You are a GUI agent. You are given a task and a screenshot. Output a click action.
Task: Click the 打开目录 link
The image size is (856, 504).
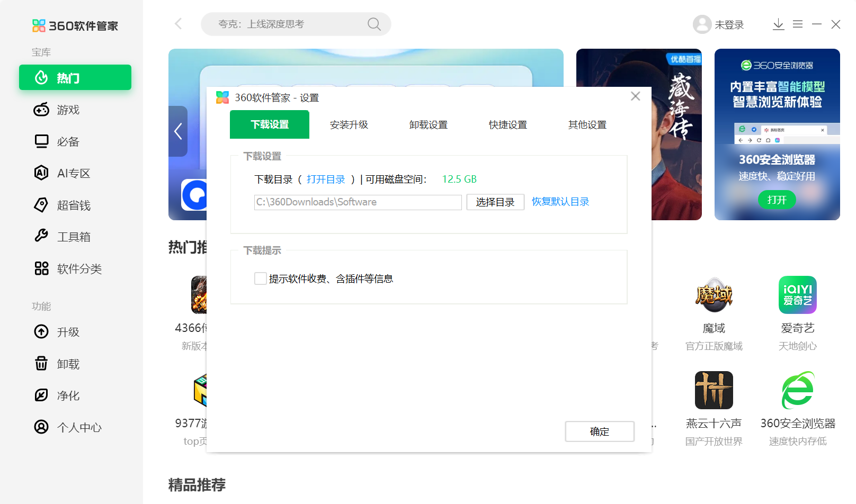click(x=326, y=179)
